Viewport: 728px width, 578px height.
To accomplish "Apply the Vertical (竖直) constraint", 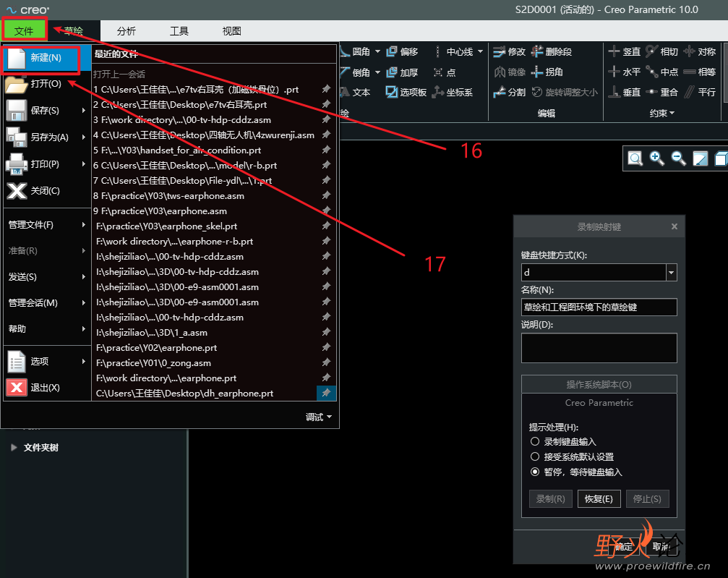I will click(625, 51).
